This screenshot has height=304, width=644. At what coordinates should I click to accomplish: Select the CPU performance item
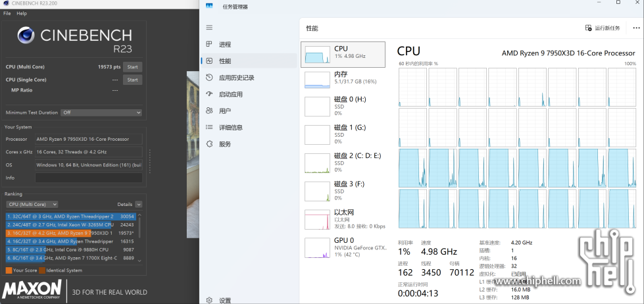tap(343, 54)
